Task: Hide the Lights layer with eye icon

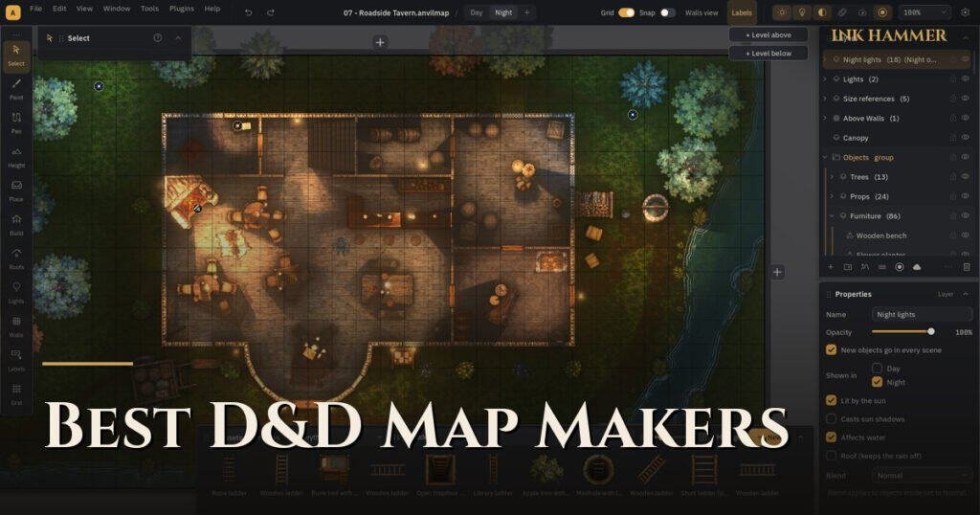Action: [966, 79]
